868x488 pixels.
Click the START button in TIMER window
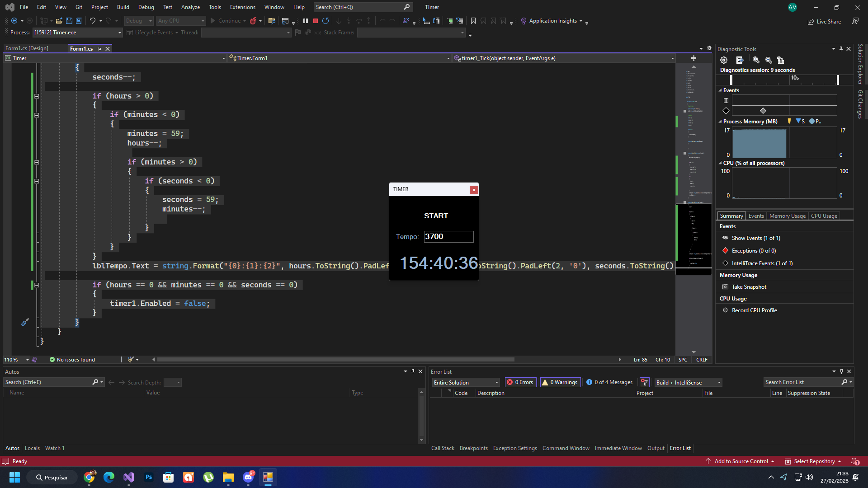(436, 216)
